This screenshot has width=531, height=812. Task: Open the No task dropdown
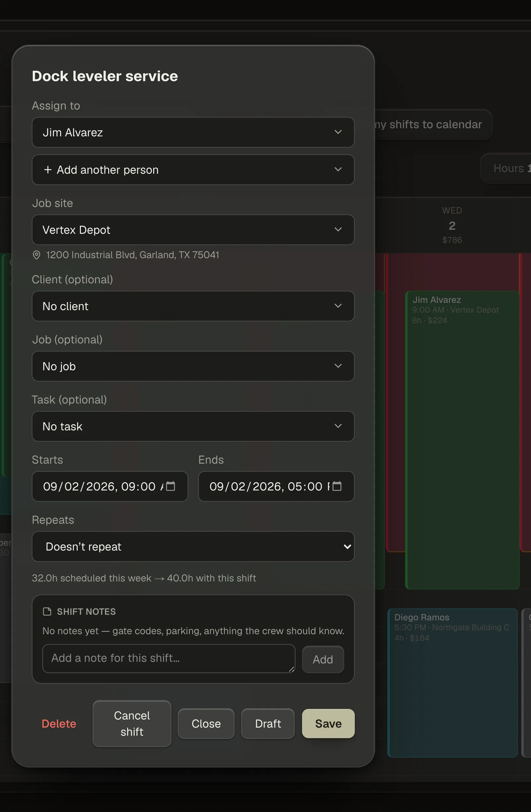[x=193, y=426]
